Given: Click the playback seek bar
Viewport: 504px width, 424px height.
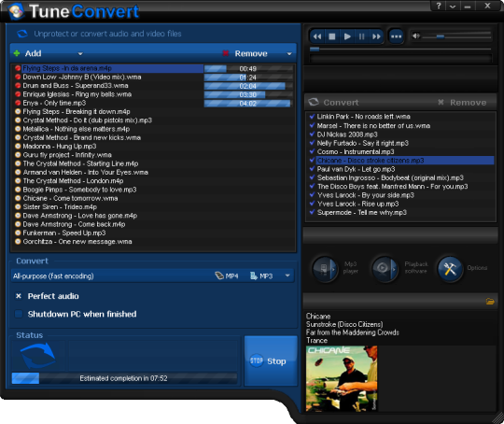Looking at the screenshot, I should (400, 49).
